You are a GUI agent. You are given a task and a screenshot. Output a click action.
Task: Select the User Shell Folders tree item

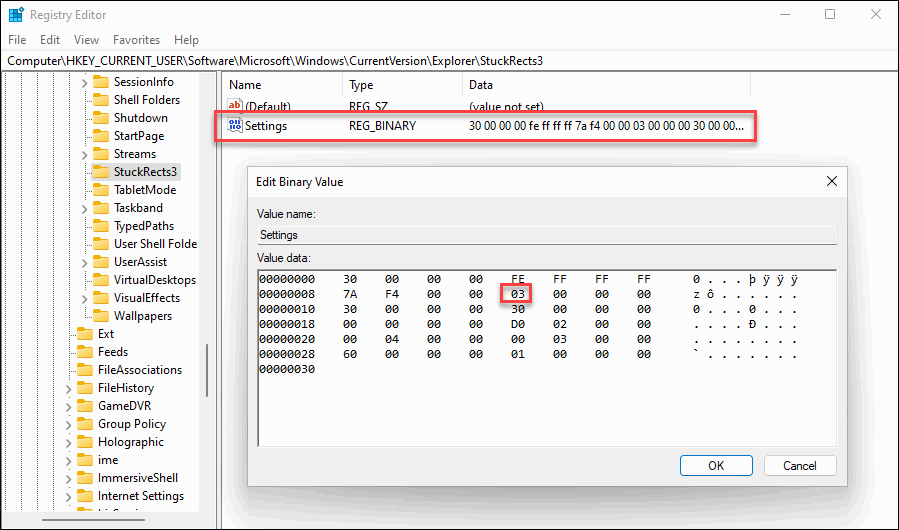point(155,244)
